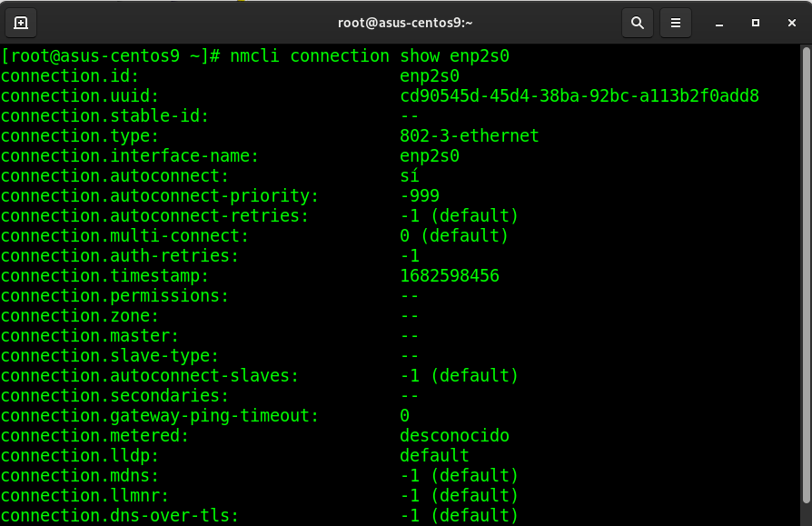The width and height of the screenshot is (812, 526).
Task: Click the connection.autoconnect value "sí"
Action: pos(410,175)
